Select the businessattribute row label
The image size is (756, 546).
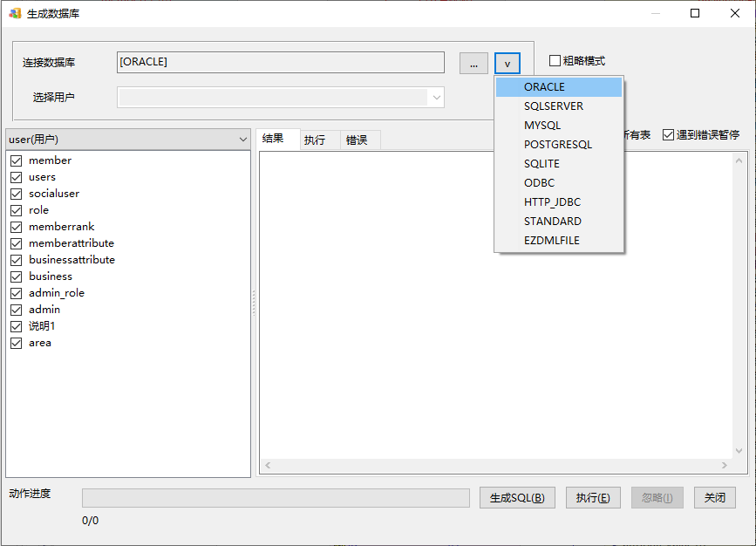[72, 260]
